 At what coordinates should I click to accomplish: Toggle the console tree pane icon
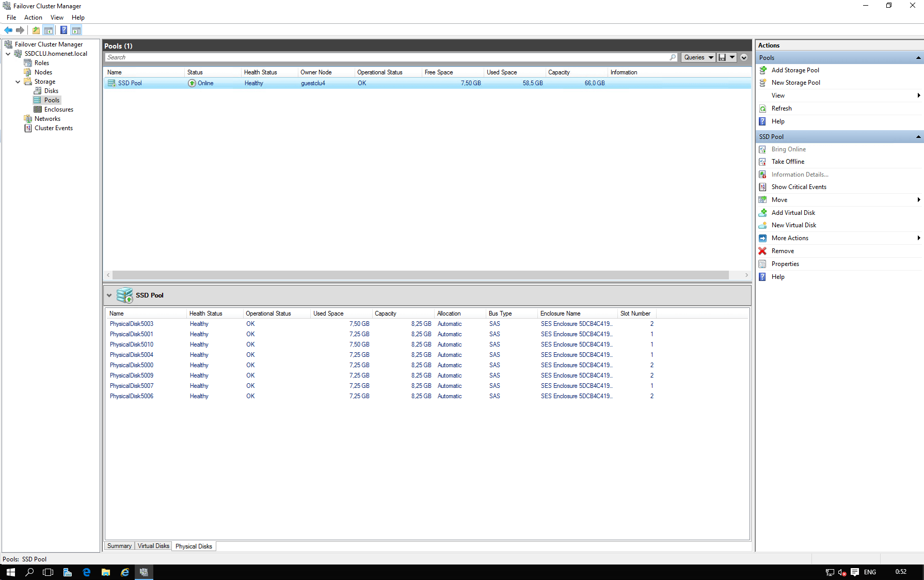49,30
